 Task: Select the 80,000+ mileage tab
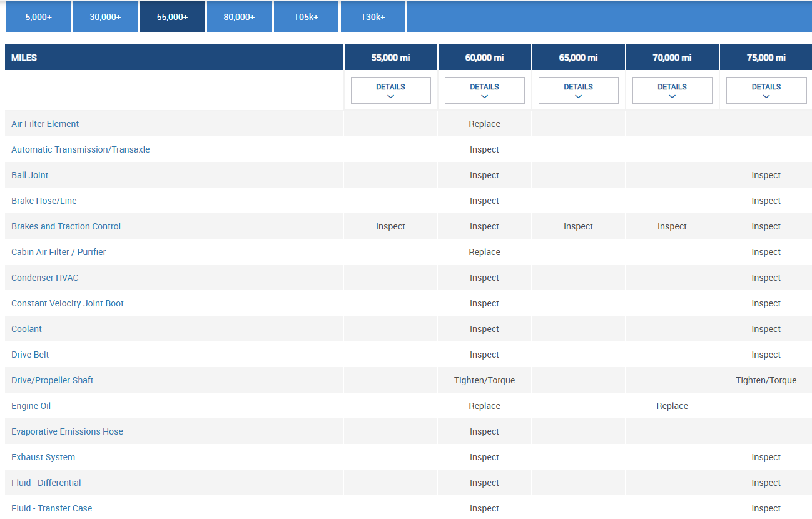(x=239, y=17)
